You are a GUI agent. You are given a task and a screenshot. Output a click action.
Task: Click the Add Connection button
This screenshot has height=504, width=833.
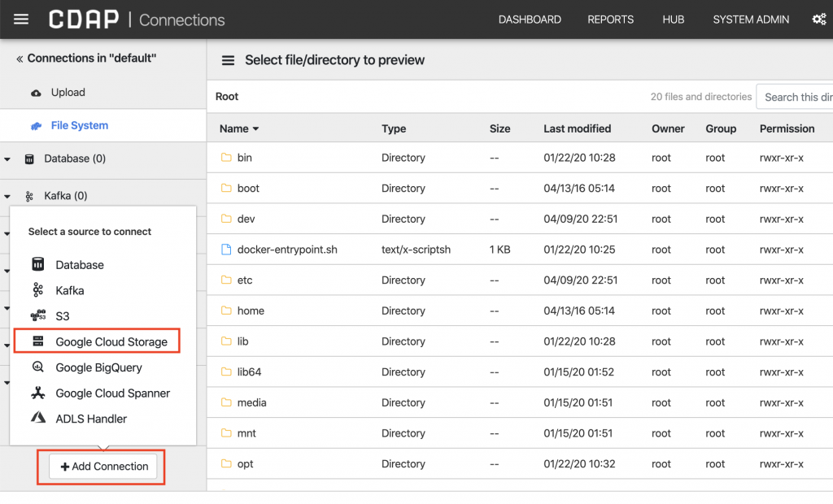(103, 467)
